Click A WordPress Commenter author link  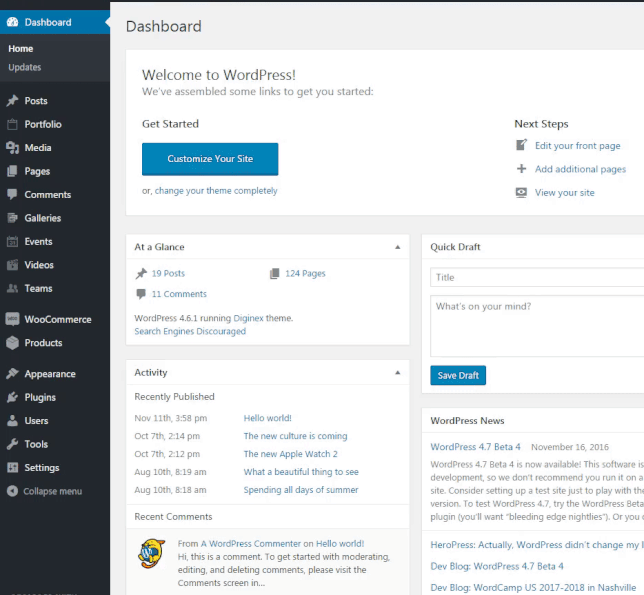tap(251, 544)
